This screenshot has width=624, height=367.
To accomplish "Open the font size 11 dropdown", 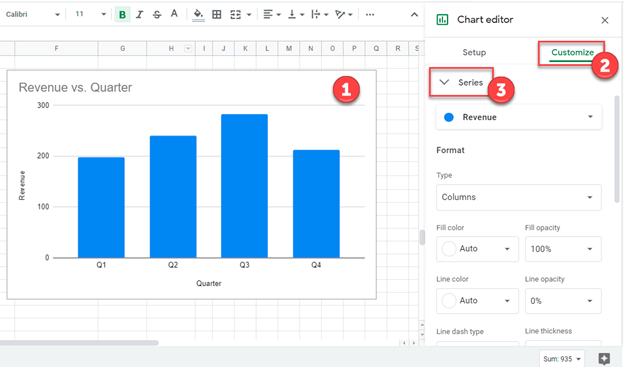I will (x=91, y=14).
